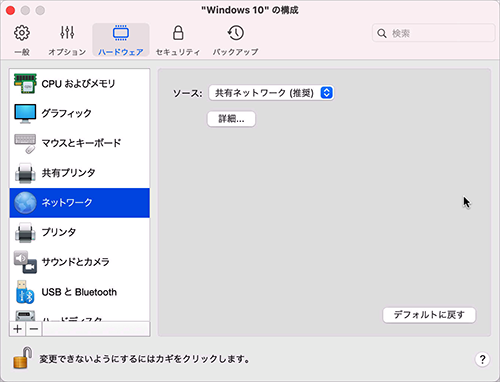Click the 検索 search field
Image resolution: width=500 pixels, height=382 pixels.
[433, 33]
